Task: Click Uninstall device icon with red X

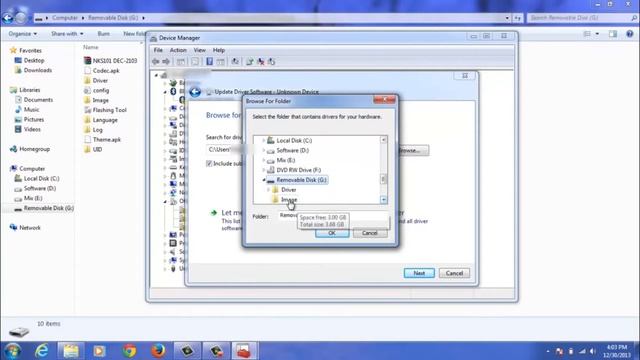Action: [260, 62]
